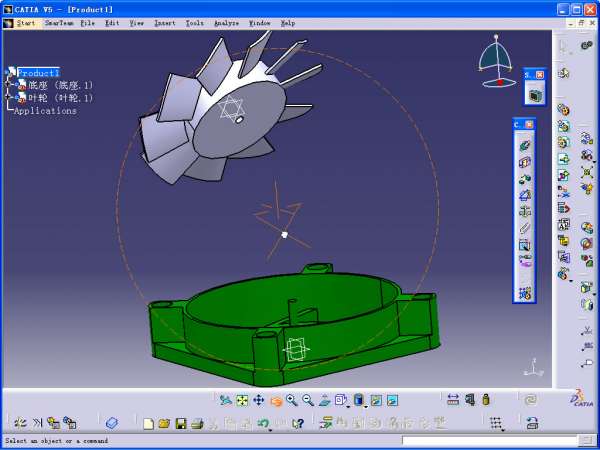Close the small floating S toolbar
Screen dimensions: 600x450
click(x=540, y=75)
